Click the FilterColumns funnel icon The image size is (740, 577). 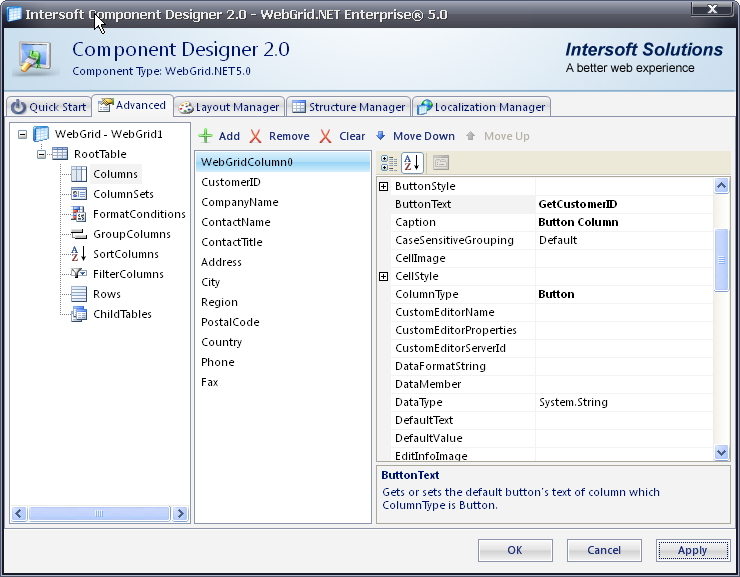coord(79,274)
